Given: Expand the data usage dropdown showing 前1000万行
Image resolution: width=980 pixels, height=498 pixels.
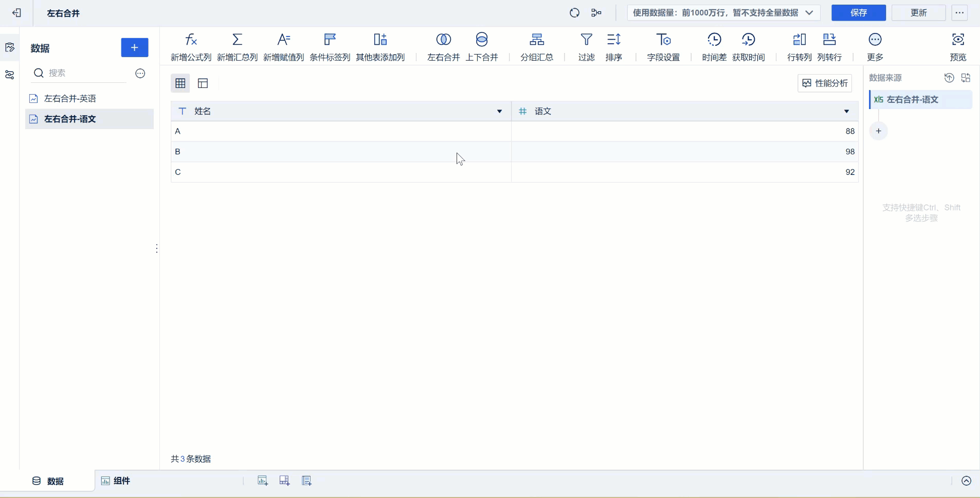Looking at the screenshot, I should 810,12.
